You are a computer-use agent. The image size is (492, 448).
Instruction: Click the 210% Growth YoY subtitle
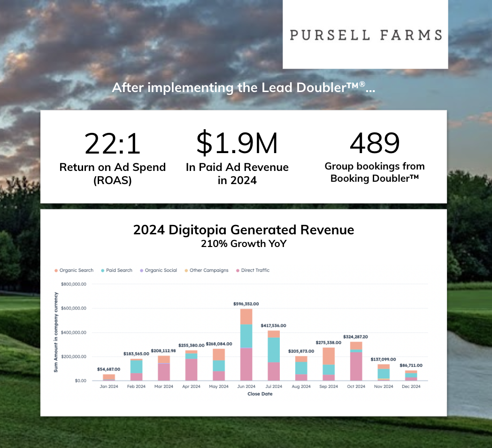(x=243, y=244)
